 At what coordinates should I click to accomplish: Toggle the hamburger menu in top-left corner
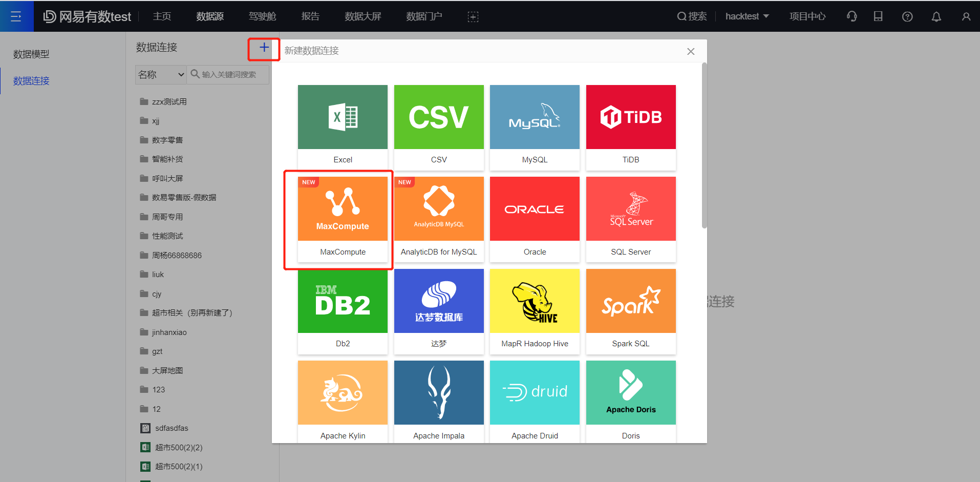[x=16, y=16]
